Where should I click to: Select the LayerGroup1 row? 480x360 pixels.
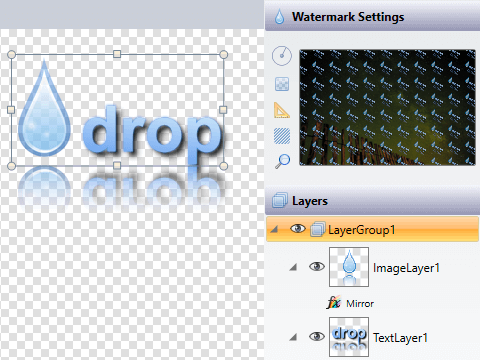point(372,229)
